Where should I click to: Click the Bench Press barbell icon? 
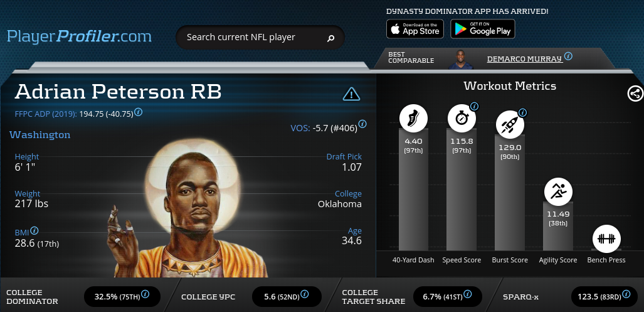pyautogui.click(x=606, y=239)
